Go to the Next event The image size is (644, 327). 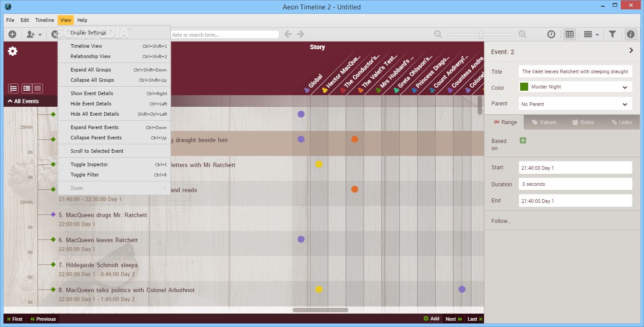pos(453,319)
